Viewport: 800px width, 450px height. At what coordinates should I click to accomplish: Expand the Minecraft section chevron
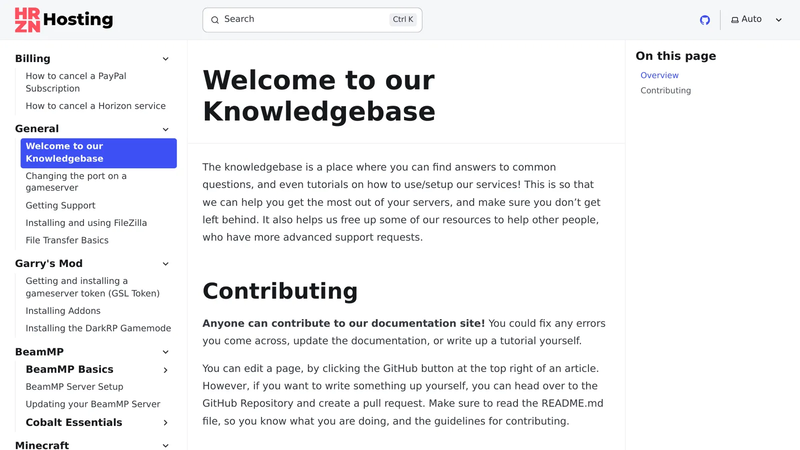(165, 445)
